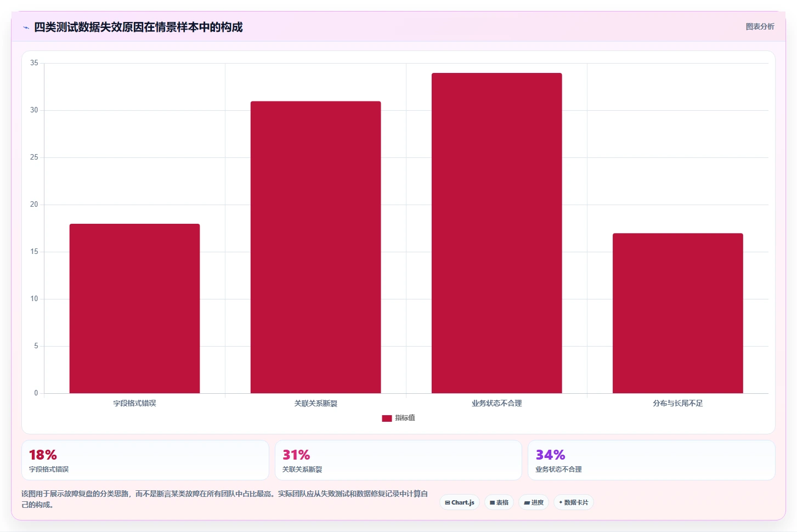Toggle the 指标值 legend label

click(x=405, y=418)
